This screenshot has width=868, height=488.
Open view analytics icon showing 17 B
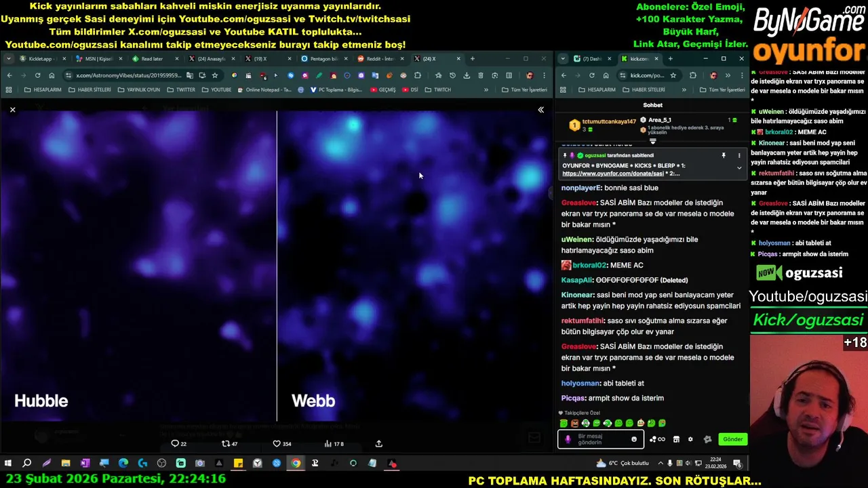(334, 444)
